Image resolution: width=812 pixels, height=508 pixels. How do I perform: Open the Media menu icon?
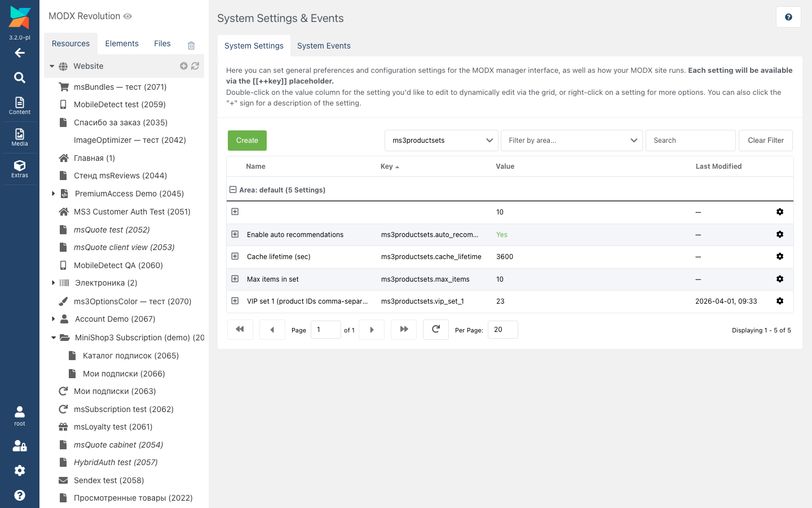pyautogui.click(x=20, y=137)
